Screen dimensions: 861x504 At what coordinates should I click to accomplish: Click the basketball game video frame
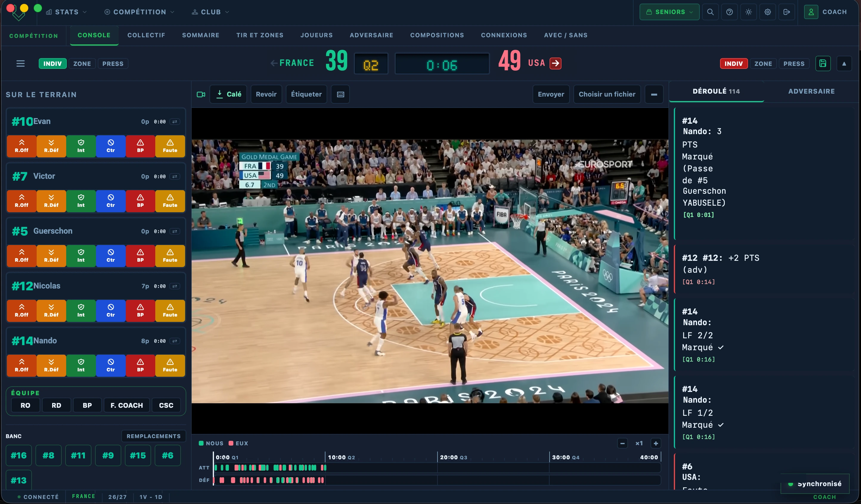pos(430,271)
